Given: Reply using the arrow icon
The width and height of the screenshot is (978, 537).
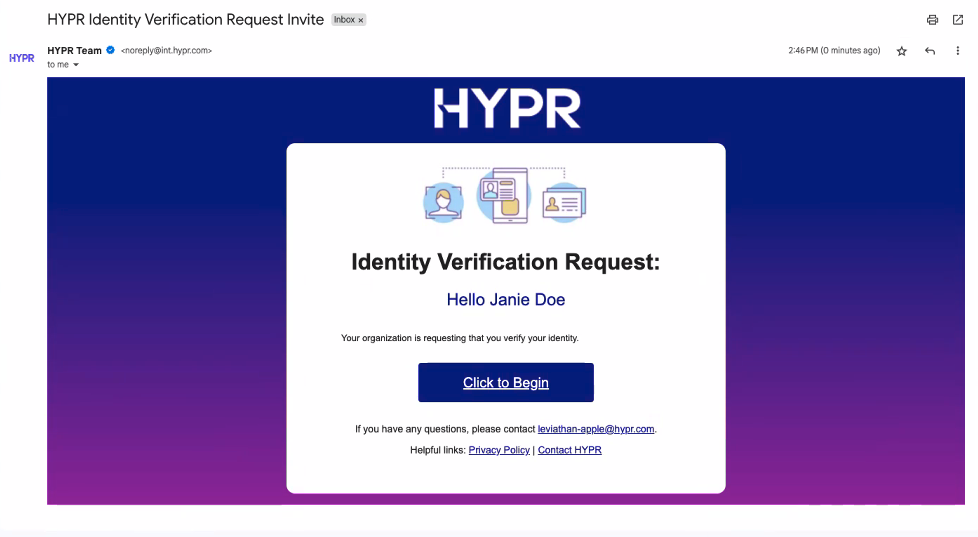Looking at the screenshot, I should coord(930,51).
